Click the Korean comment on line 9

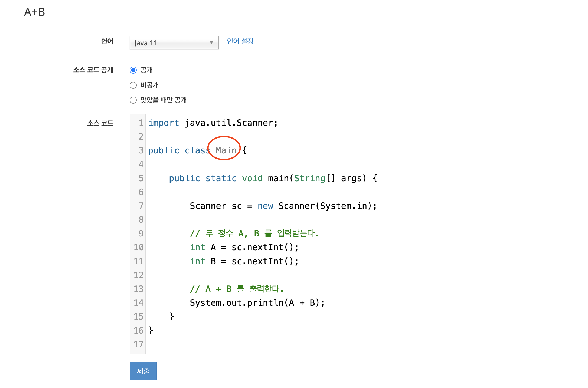[254, 233]
